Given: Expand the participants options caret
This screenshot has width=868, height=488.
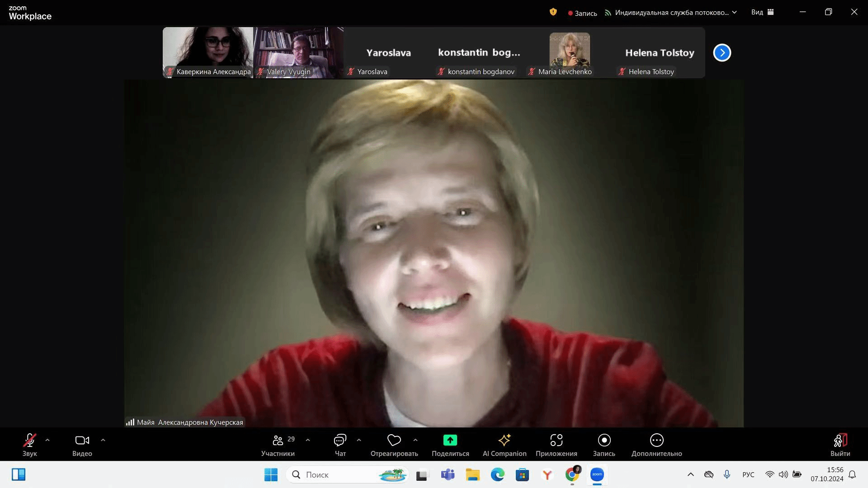Looking at the screenshot, I should coord(308,440).
